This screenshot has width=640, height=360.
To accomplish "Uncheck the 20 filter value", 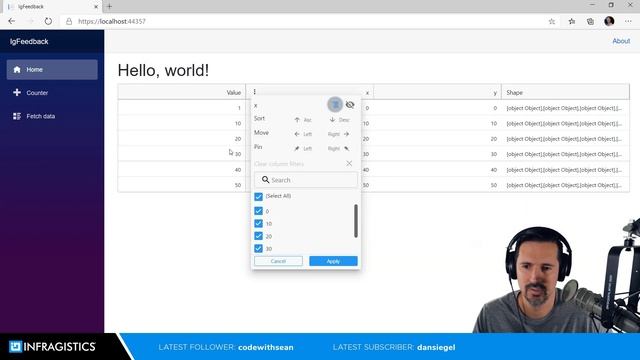I will (258, 236).
